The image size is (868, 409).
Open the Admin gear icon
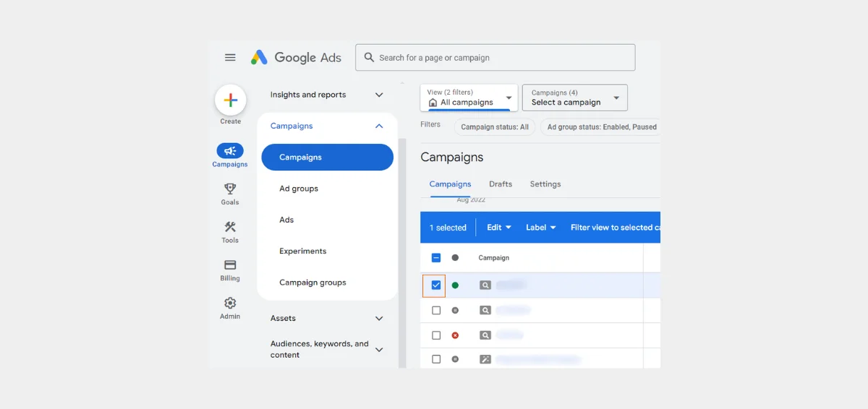click(x=230, y=303)
